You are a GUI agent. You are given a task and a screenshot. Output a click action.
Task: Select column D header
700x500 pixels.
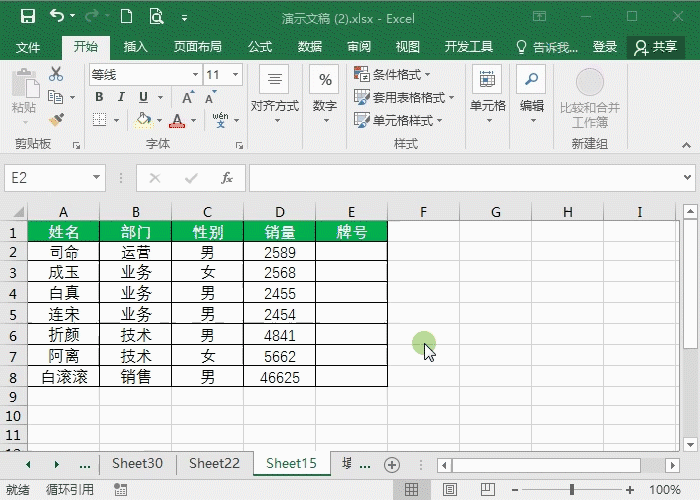click(279, 212)
